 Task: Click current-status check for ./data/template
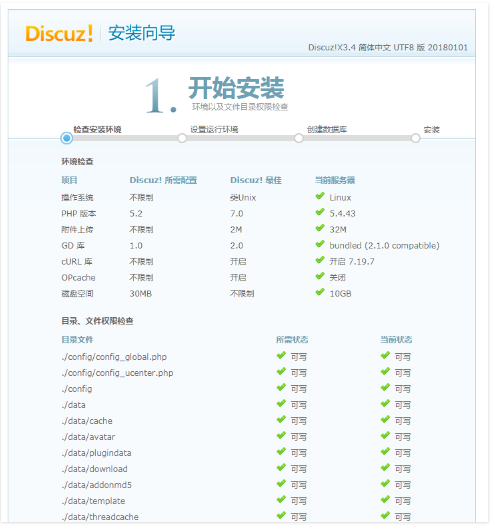click(385, 500)
